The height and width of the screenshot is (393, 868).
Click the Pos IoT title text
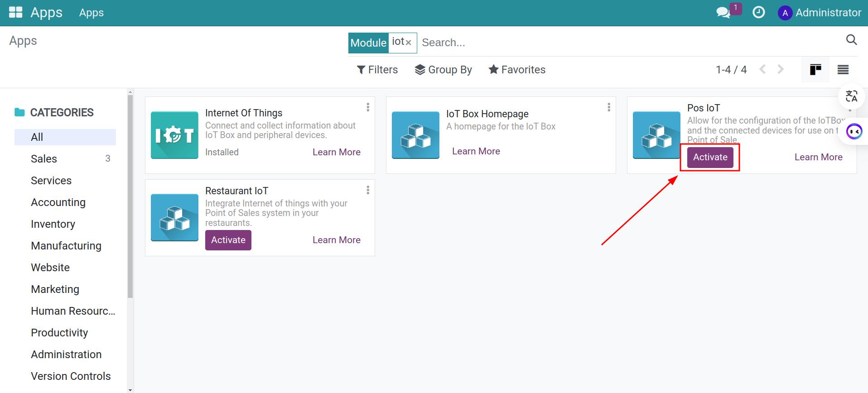click(704, 108)
